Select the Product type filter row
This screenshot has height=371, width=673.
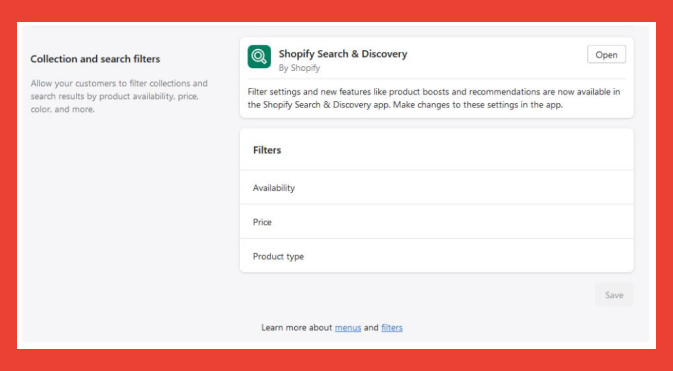(437, 256)
